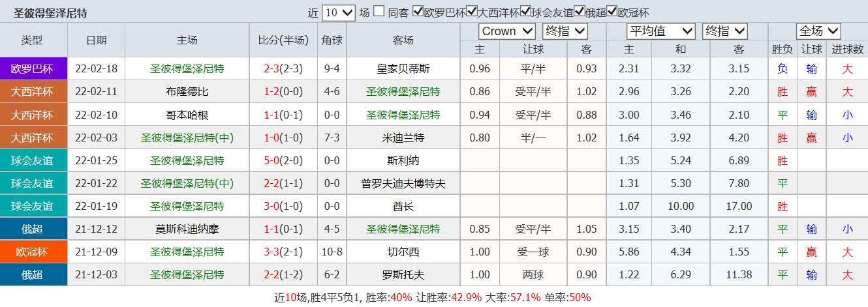The height and width of the screenshot is (307, 868).
Task: Click the 胜负 column header
Action: coord(783,49)
